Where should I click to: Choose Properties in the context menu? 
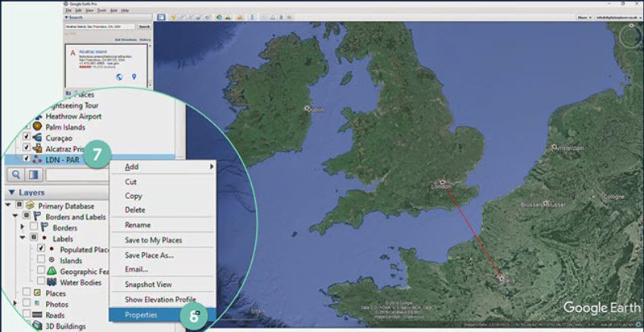(x=141, y=315)
